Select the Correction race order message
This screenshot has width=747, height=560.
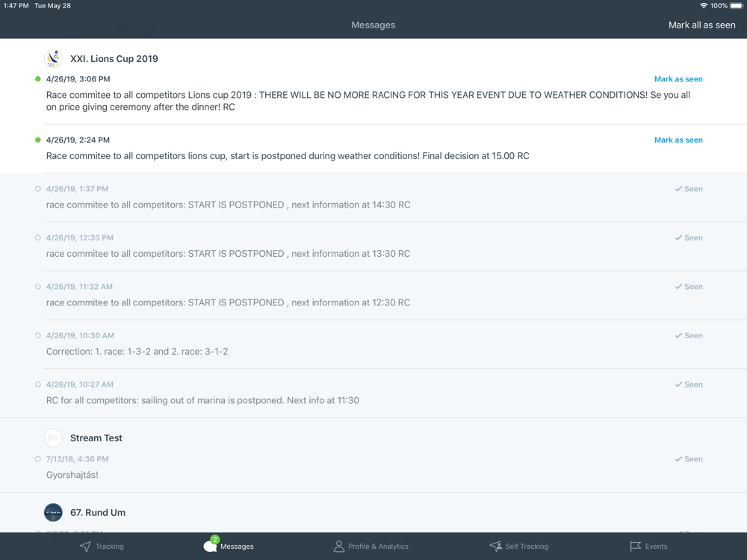point(137,352)
